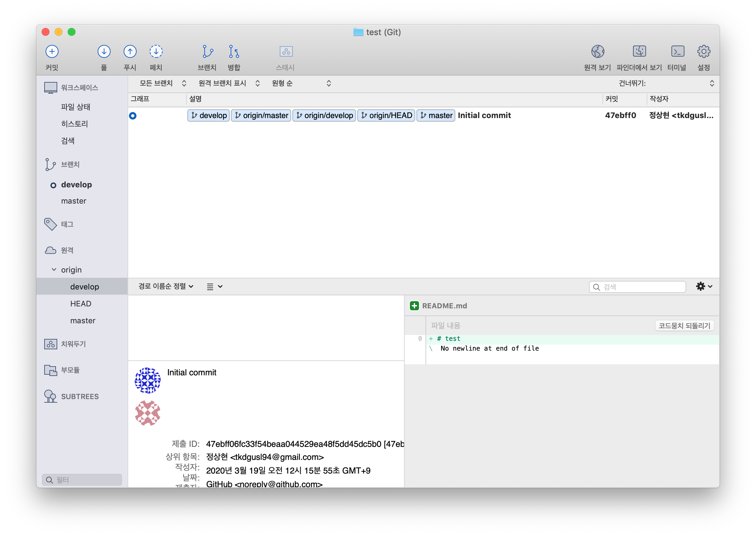Select File Status (파일 상태) in sidebar
The image size is (756, 536).
click(x=75, y=107)
